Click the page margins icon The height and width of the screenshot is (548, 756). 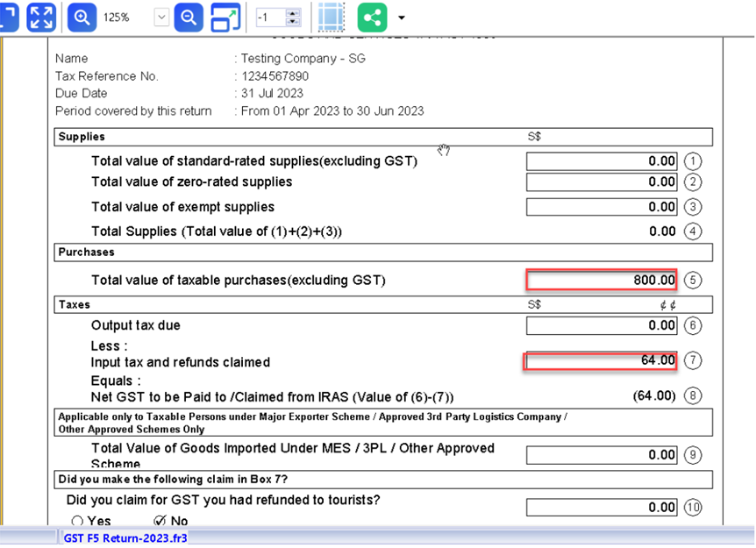click(332, 17)
